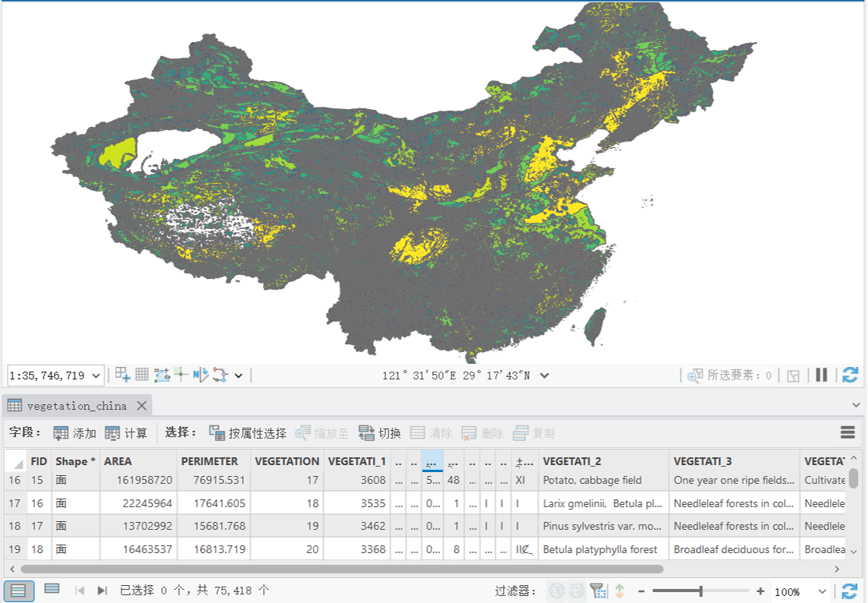Expand the dropdown arrow next to map tool icons
868x603 pixels.
(238, 376)
